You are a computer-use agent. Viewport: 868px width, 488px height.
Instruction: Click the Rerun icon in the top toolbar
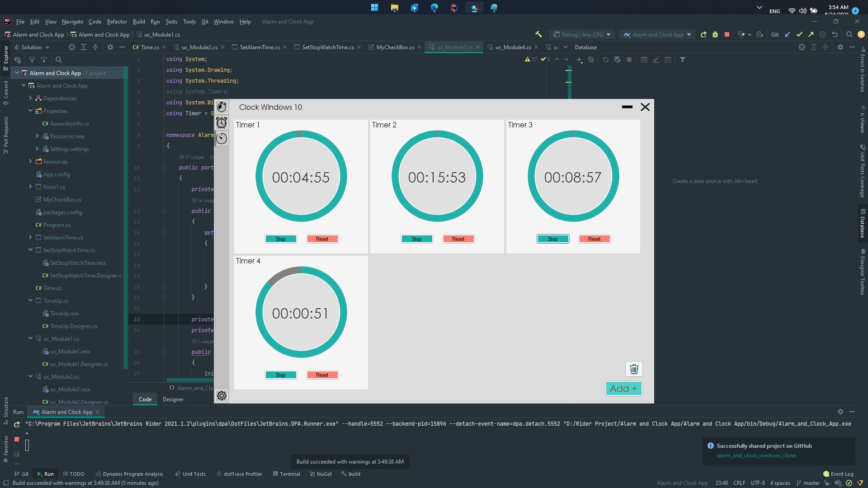click(x=703, y=34)
